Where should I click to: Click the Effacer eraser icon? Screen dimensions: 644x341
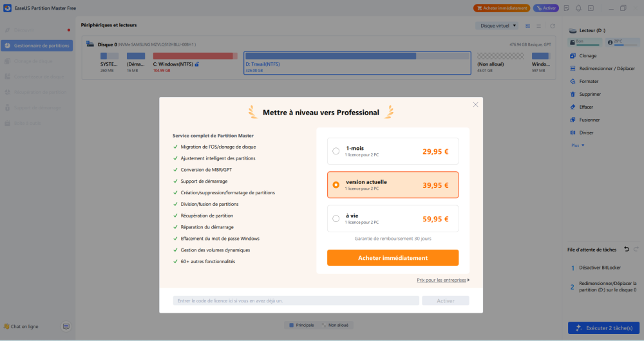(x=573, y=107)
